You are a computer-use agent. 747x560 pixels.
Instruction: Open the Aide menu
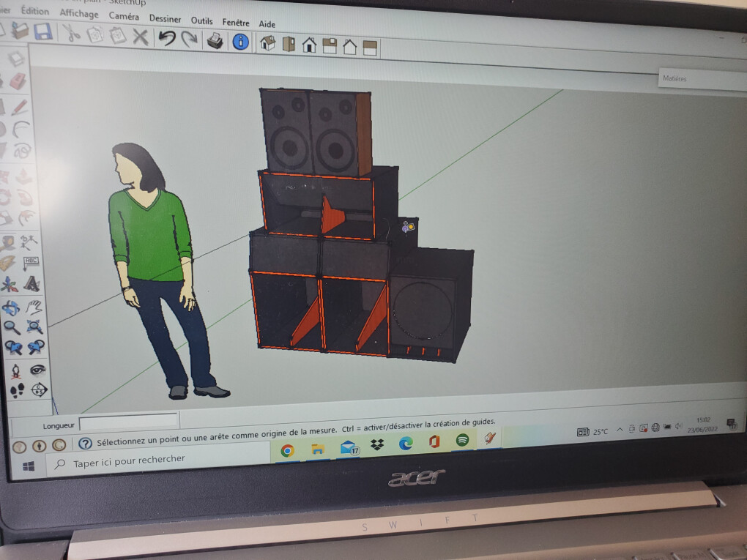pos(267,24)
